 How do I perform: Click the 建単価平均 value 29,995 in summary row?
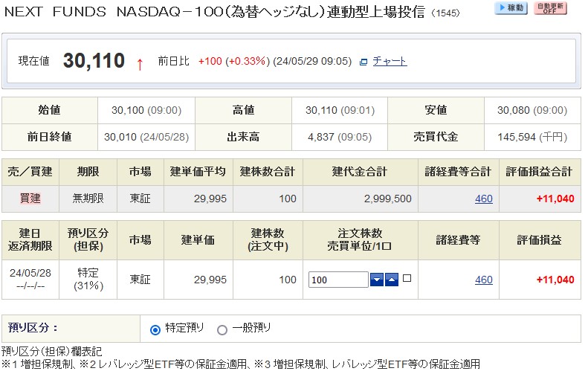pos(210,199)
